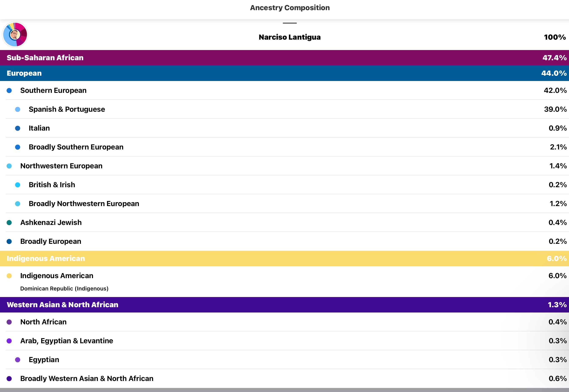Collapse the Indigenous American yellow header
The height and width of the screenshot is (392, 569).
click(x=284, y=258)
